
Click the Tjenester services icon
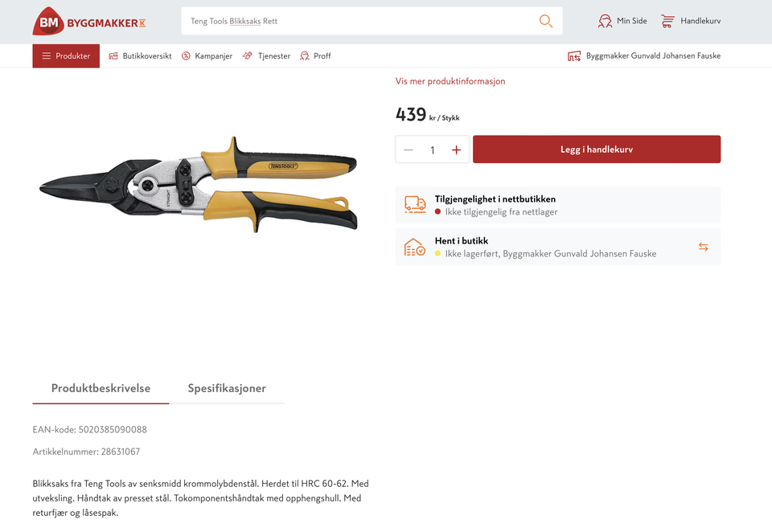[x=248, y=56]
